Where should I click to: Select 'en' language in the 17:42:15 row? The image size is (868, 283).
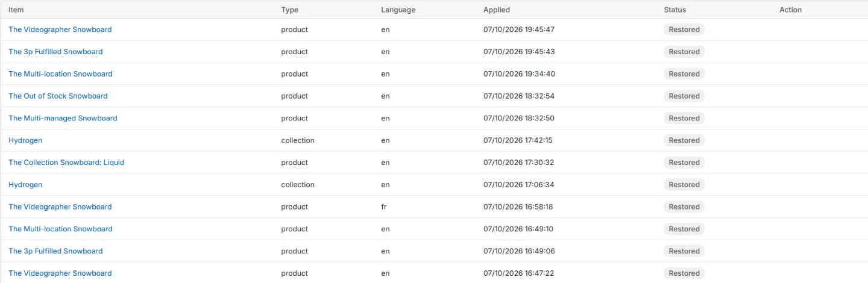click(x=385, y=140)
